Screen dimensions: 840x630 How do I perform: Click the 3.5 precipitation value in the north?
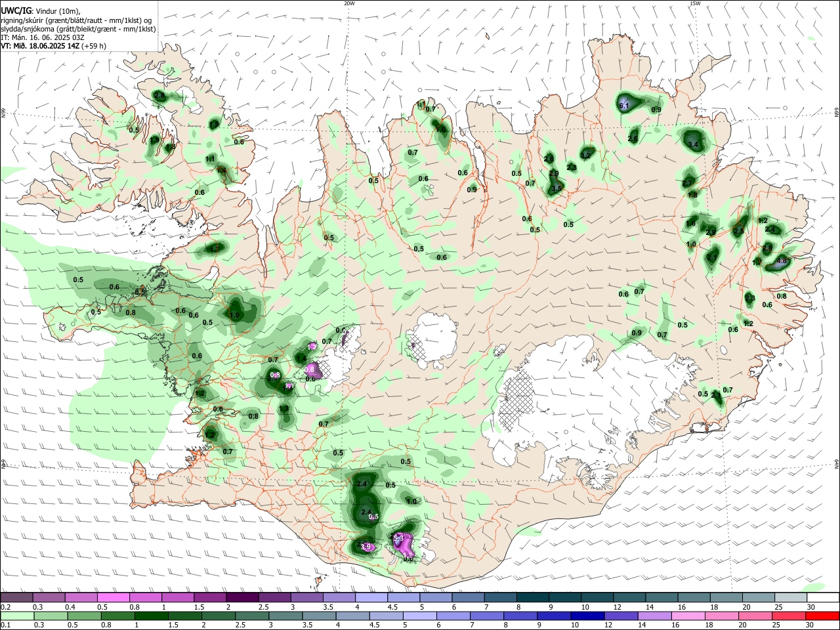point(556,188)
